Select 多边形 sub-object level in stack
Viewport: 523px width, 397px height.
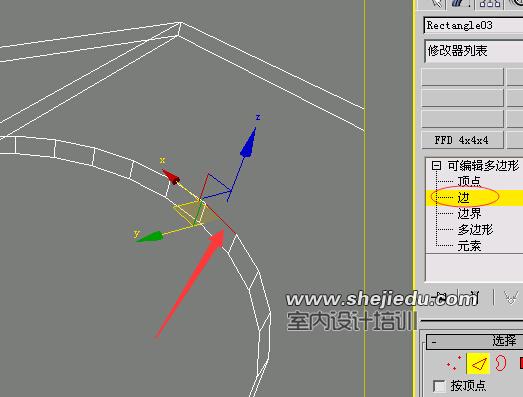point(475,230)
